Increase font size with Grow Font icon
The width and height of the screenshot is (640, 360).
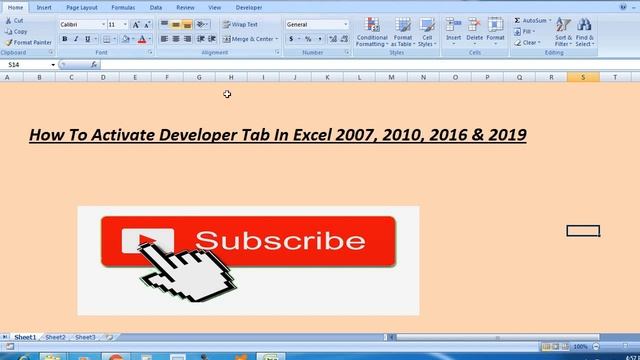click(136, 25)
